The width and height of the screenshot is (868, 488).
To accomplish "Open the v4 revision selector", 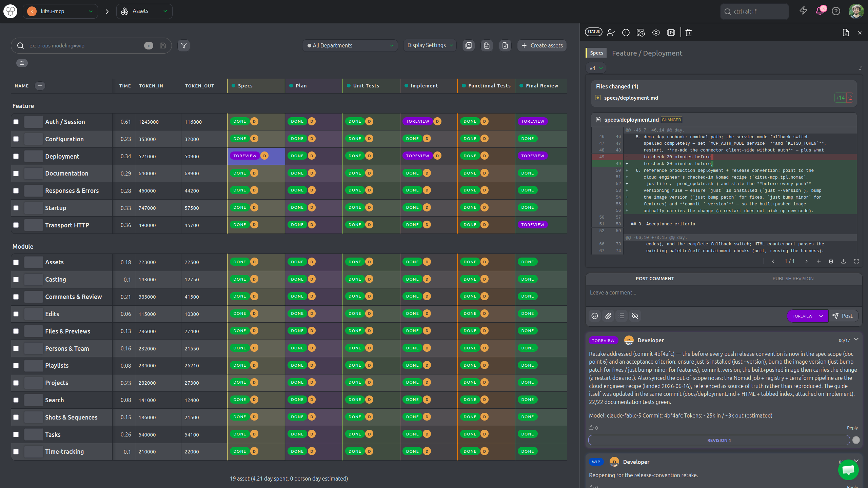I will point(596,68).
